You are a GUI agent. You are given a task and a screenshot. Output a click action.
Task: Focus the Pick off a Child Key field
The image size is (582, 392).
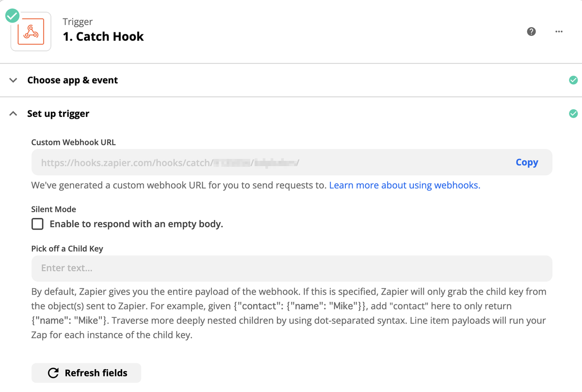(291, 268)
